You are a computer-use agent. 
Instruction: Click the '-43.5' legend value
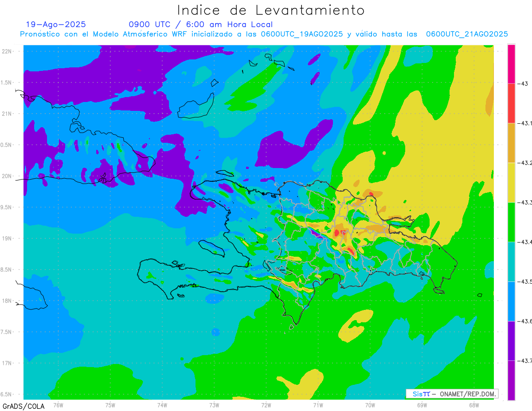(x=524, y=282)
